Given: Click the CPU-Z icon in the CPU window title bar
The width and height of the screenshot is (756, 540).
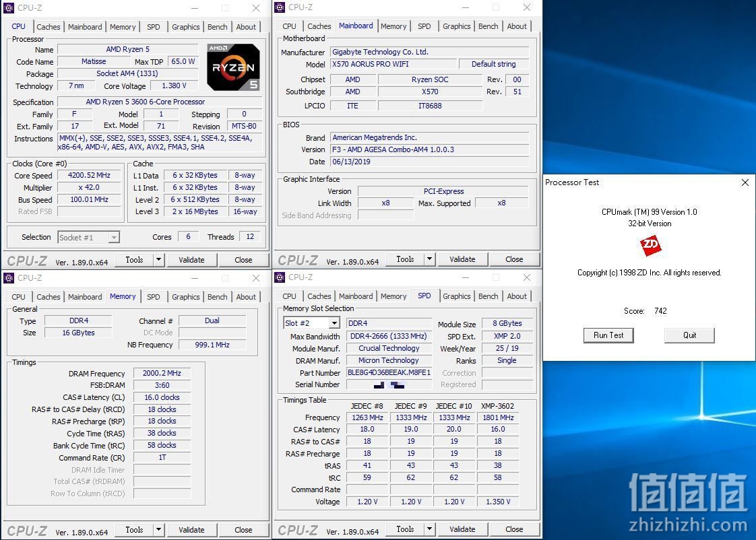Looking at the screenshot, I should pos(9,7).
